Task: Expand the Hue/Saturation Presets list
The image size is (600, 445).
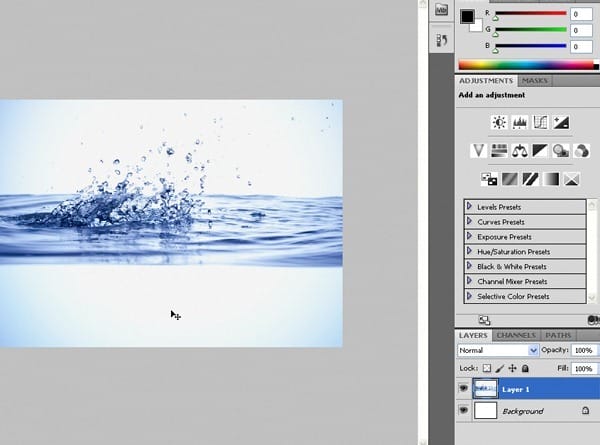Action: pos(470,251)
